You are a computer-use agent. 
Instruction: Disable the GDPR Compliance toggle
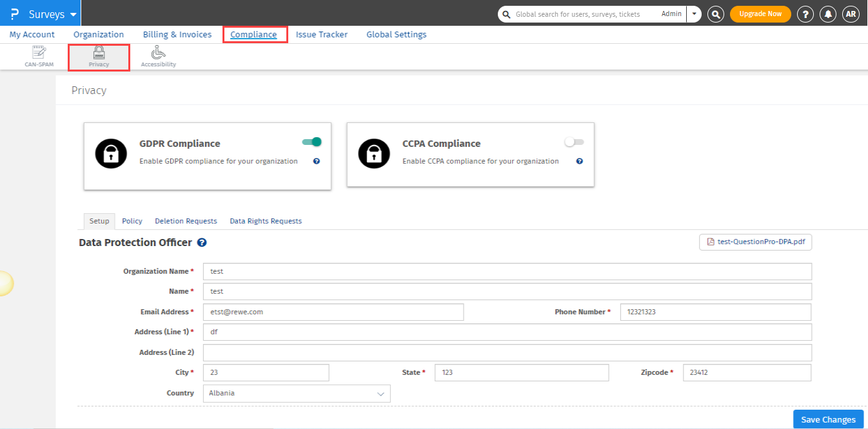pos(312,142)
